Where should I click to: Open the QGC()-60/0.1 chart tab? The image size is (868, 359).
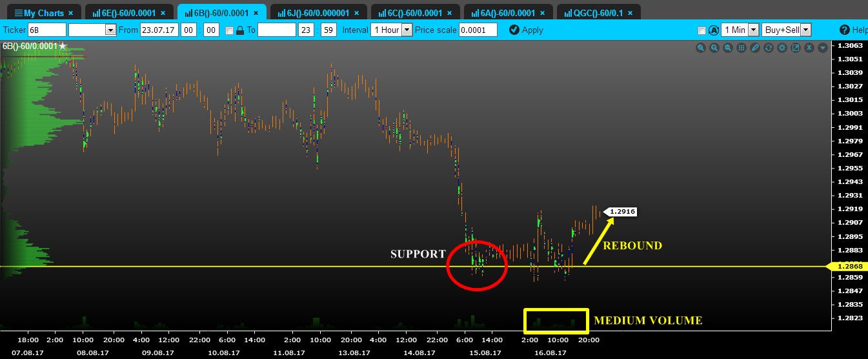pos(598,12)
